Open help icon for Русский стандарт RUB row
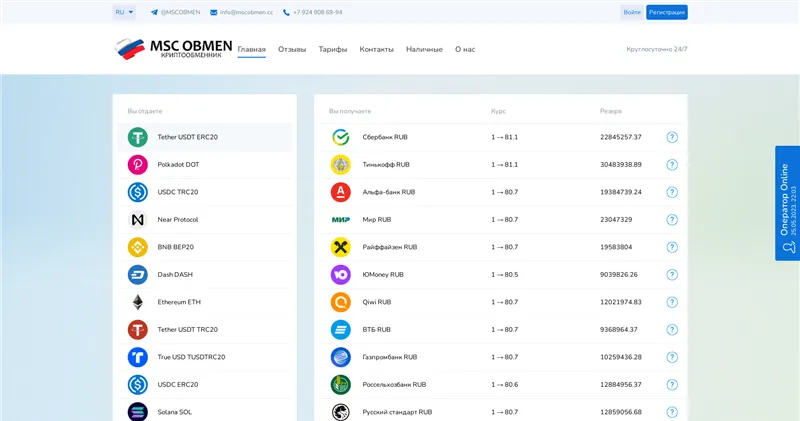This screenshot has width=800, height=421. [x=672, y=412]
